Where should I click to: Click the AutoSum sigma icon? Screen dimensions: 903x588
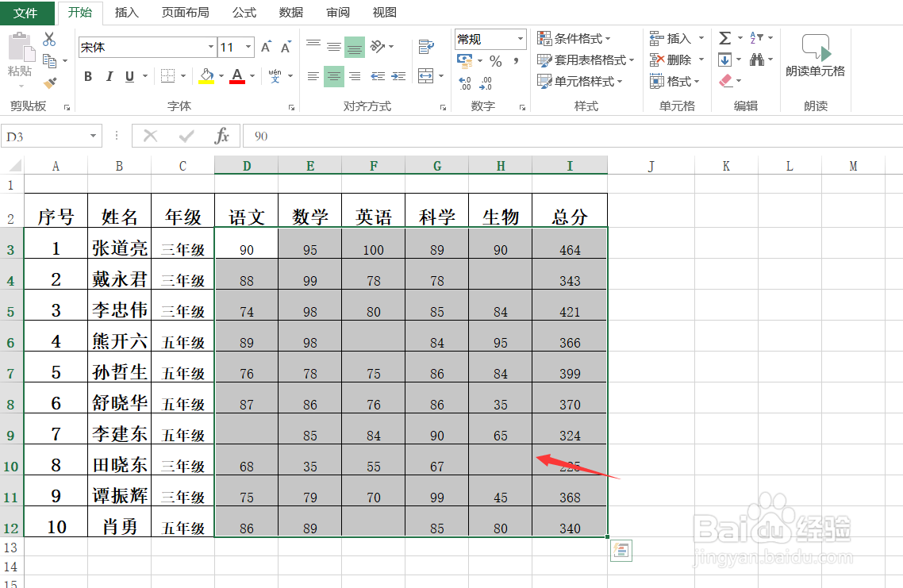724,39
